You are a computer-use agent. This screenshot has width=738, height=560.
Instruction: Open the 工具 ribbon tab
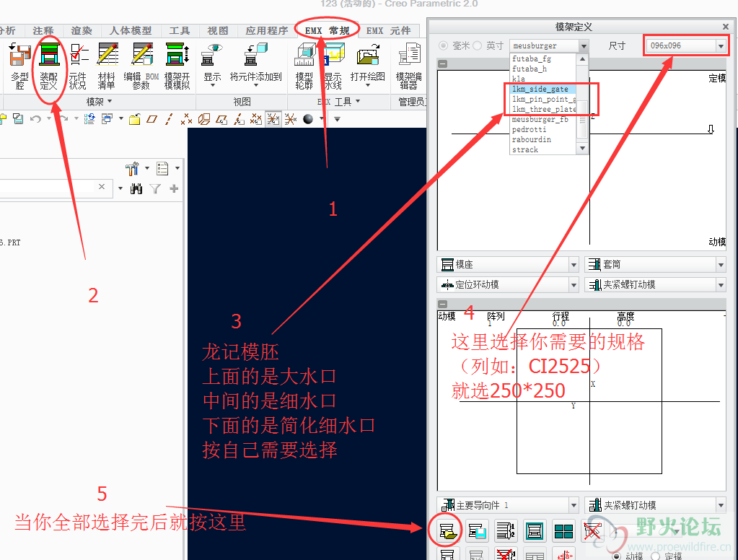click(x=180, y=30)
